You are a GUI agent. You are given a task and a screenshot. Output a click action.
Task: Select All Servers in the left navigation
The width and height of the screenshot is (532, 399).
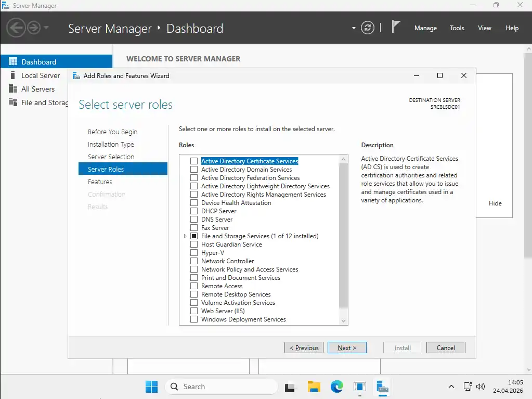pyautogui.click(x=38, y=89)
